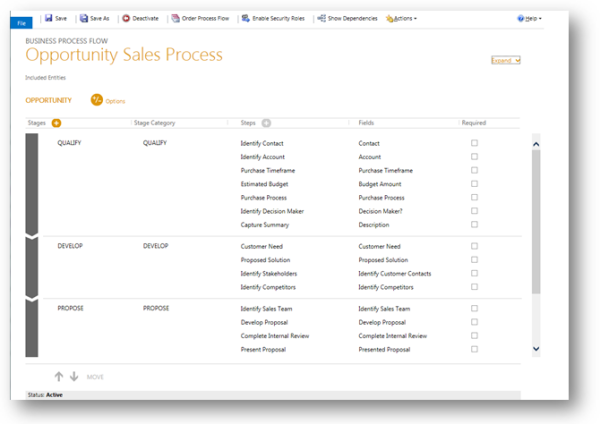Toggle Required for Identify Competitors field
Screen dimensions: 600x424
pyautogui.click(x=474, y=287)
